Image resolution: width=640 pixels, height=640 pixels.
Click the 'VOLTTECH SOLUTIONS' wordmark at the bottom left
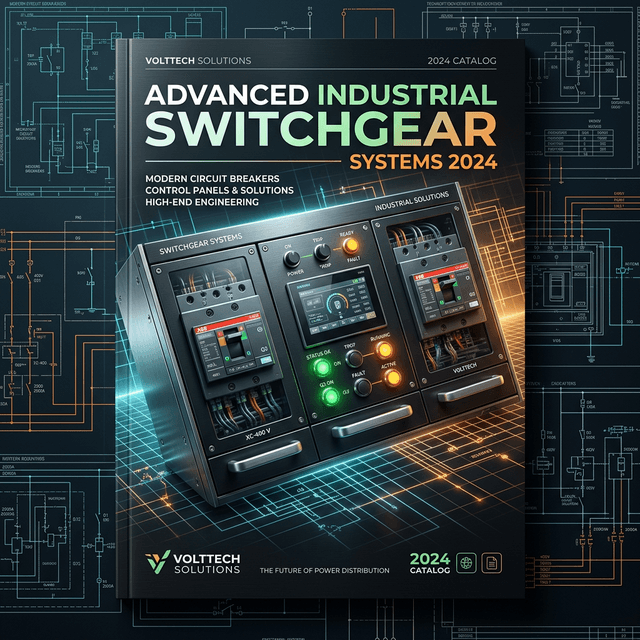pyautogui.click(x=207, y=564)
